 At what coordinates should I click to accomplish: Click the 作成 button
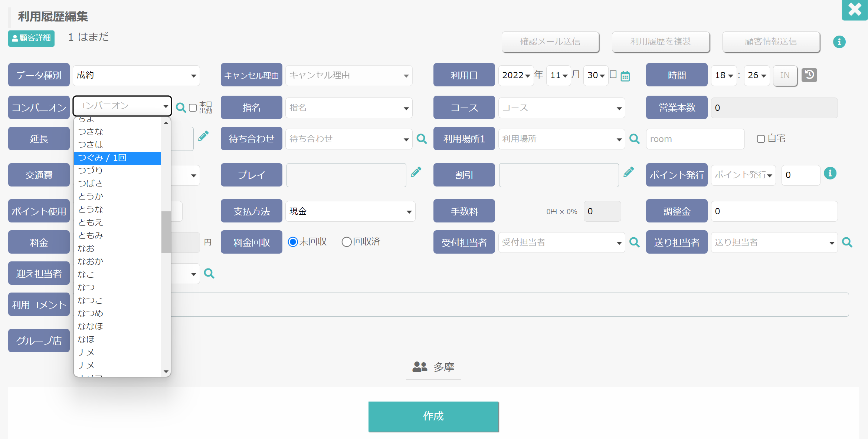click(433, 416)
